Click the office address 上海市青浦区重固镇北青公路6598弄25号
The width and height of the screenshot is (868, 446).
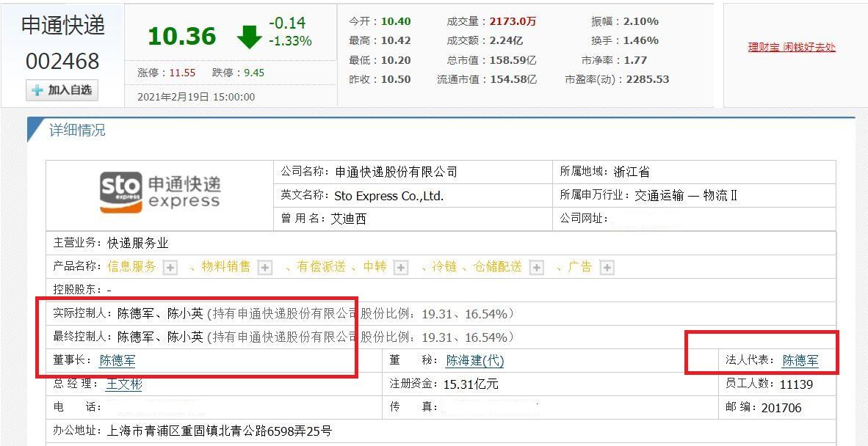pyautogui.click(x=218, y=431)
